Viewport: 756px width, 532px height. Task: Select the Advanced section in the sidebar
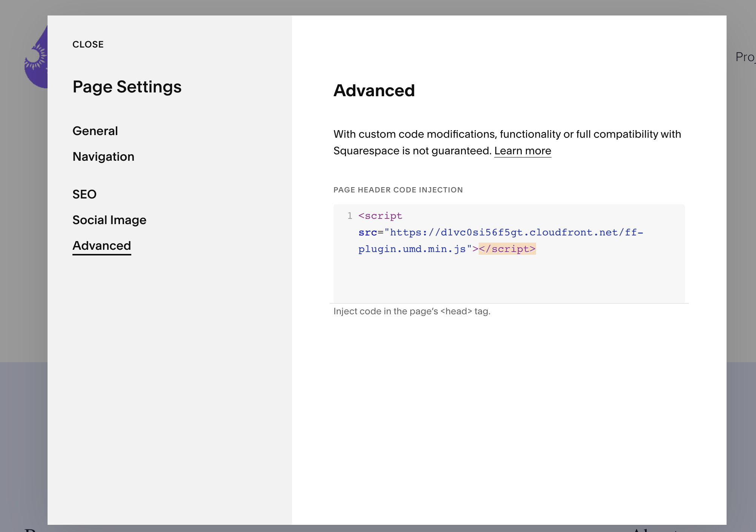[x=101, y=246]
